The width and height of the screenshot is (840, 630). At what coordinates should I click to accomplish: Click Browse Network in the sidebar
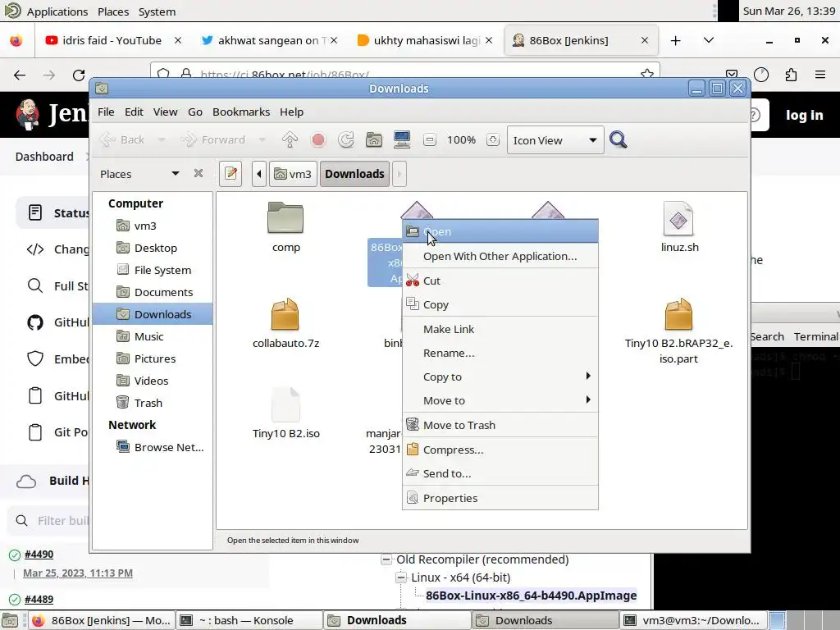click(153, 447)
